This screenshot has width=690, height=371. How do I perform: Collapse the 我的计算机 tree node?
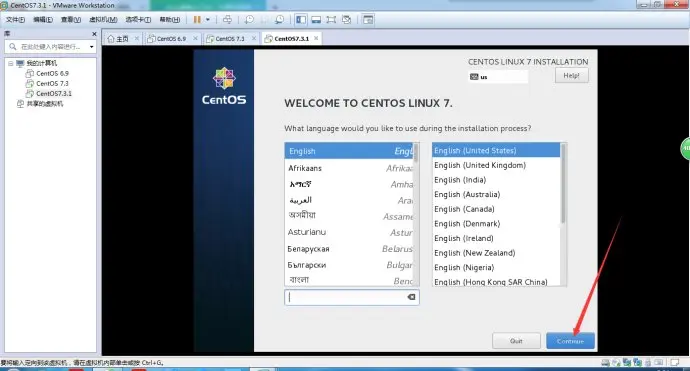pos(11,63)
